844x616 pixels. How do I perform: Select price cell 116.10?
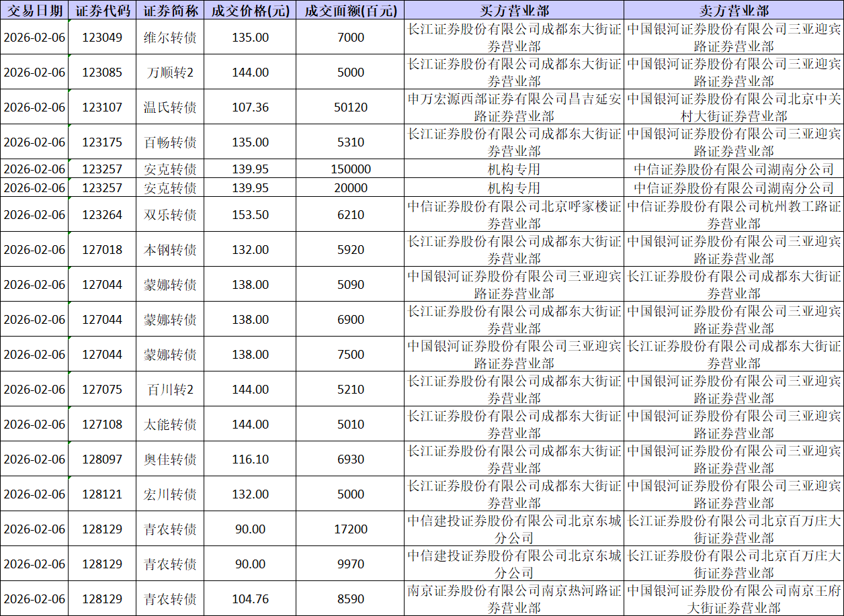(250, 459)
